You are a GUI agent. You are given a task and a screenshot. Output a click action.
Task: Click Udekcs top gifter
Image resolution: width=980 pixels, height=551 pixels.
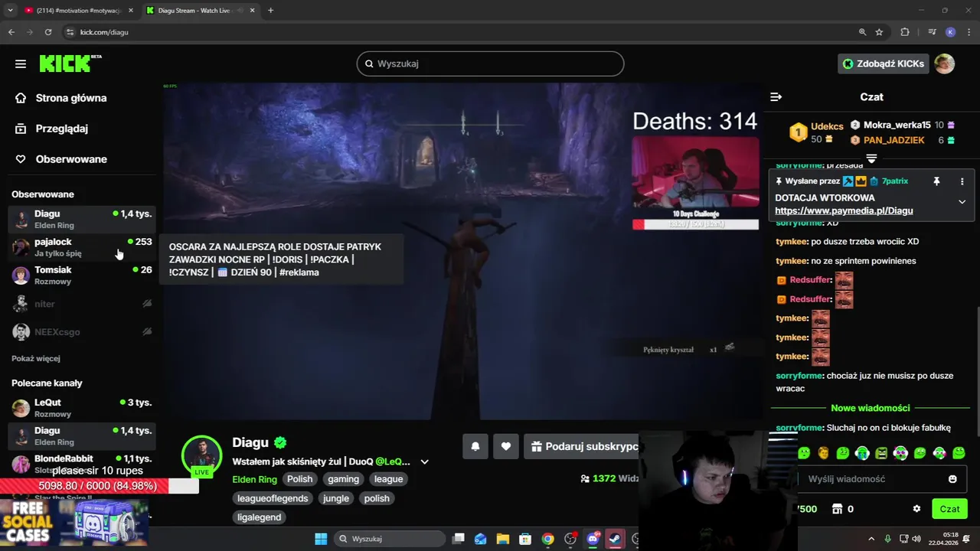coord(827,126)
